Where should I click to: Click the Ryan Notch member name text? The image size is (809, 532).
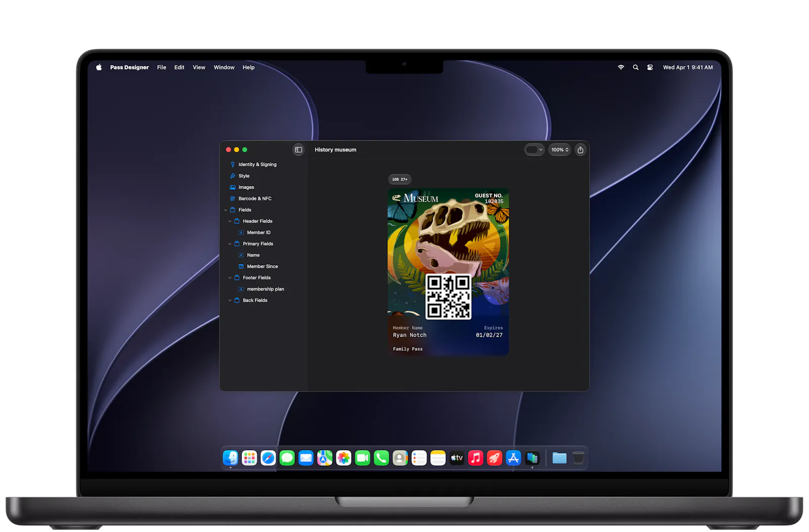click(x=410, y=335)
